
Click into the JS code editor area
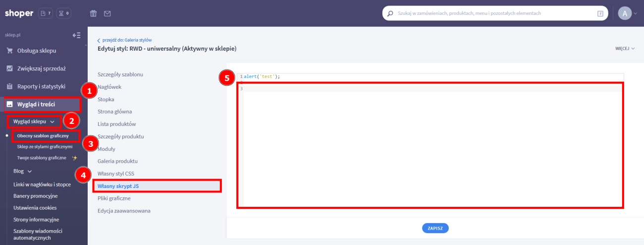click(x=430, y=144)
